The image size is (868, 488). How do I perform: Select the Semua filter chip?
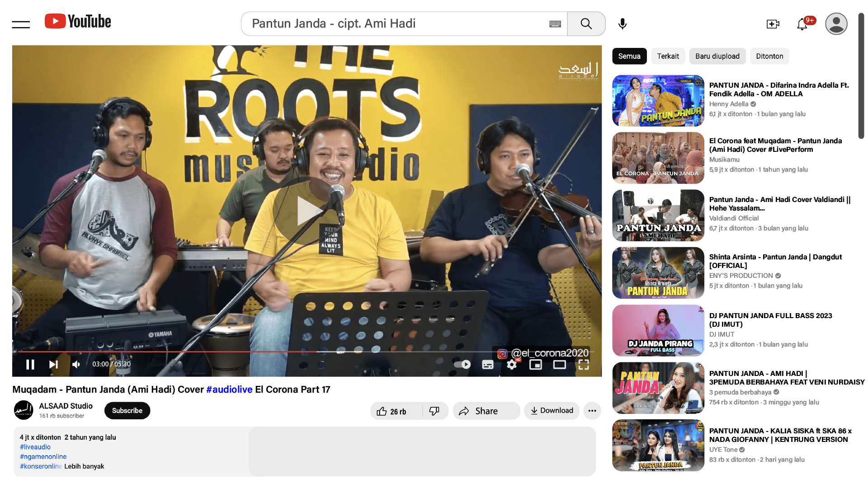pos(629,56)
